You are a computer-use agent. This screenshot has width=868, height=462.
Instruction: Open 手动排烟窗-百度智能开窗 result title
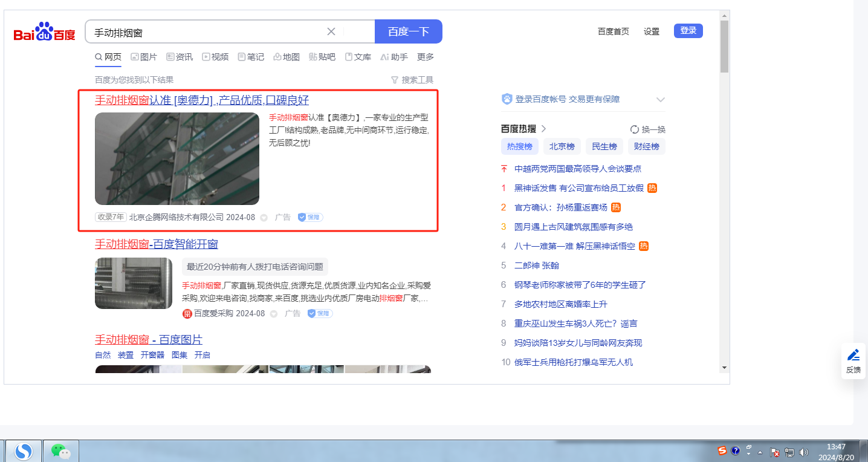[157, 244]
